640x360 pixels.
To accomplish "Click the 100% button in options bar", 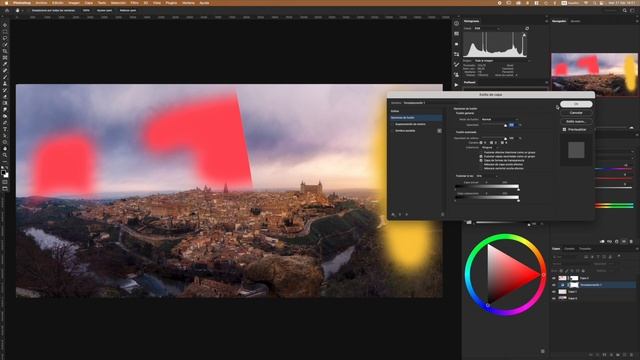I will (86, 10).
